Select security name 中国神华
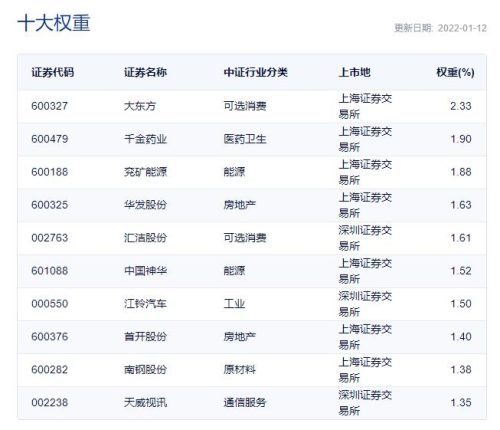The width and height of the screenshot is (500, 430). (x=145, y=271)
